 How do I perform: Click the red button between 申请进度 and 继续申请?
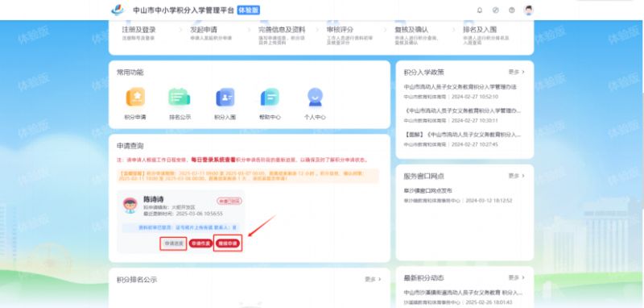(200, 243)
